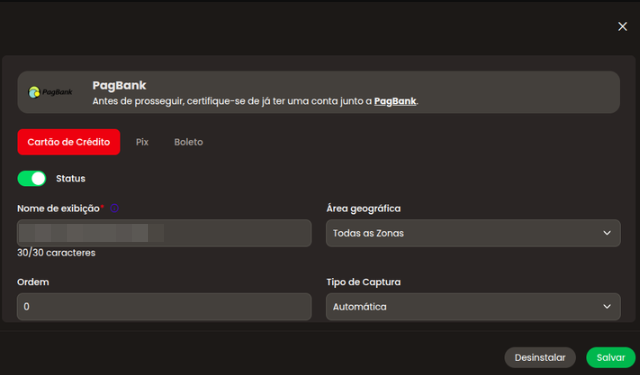Click the info icon beside Nome de exibição

(114, 208)
